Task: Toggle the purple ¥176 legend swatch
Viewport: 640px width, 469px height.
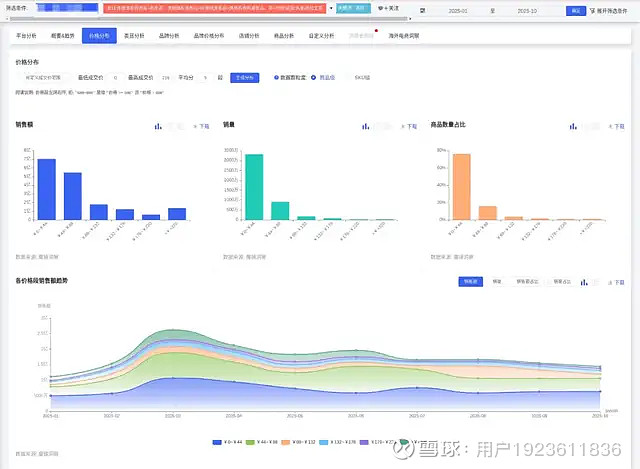Action: point(364,442)
